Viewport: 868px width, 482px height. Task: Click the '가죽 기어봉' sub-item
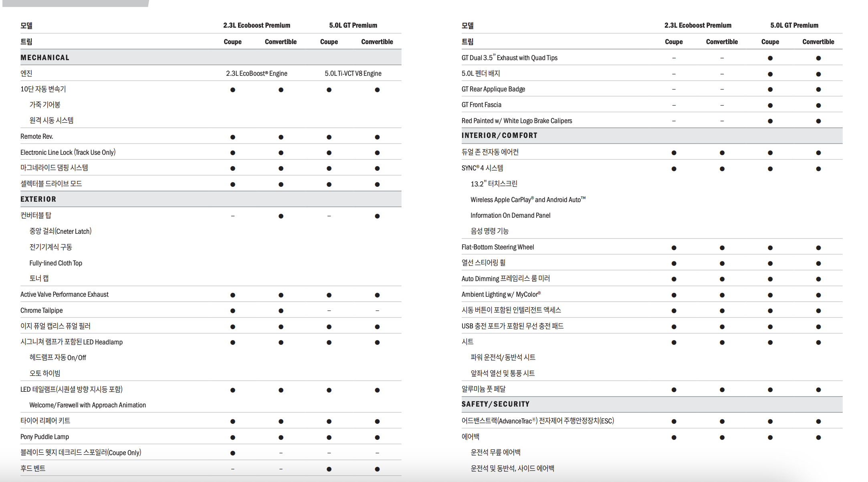coord(45,105)
